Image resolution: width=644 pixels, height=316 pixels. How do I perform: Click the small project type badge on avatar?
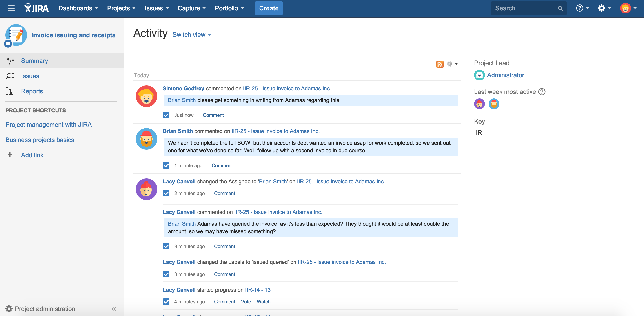[x=8, y=44]
